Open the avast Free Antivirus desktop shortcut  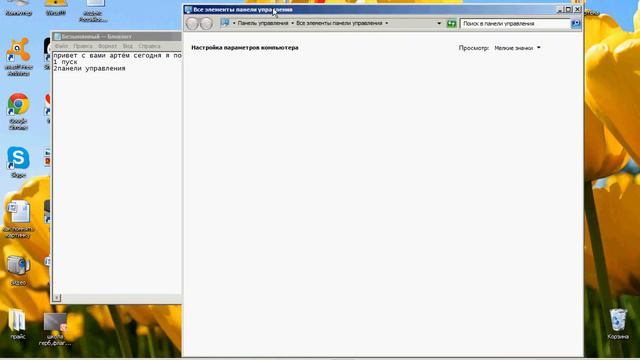click(x=18, y=57)
